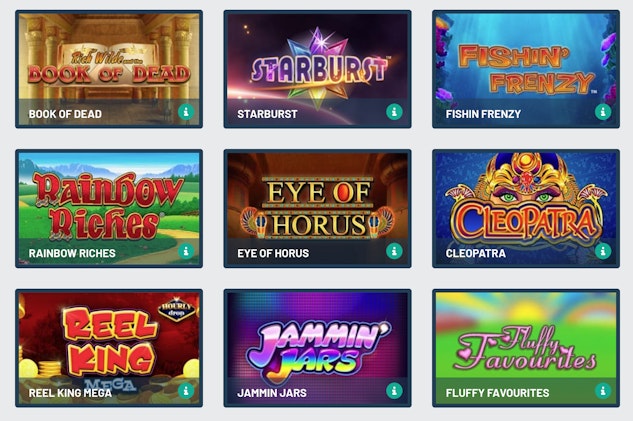Click Fluffy Favourites info icon
This screenshot has height=421, width=633.
(x=603, y=391)
